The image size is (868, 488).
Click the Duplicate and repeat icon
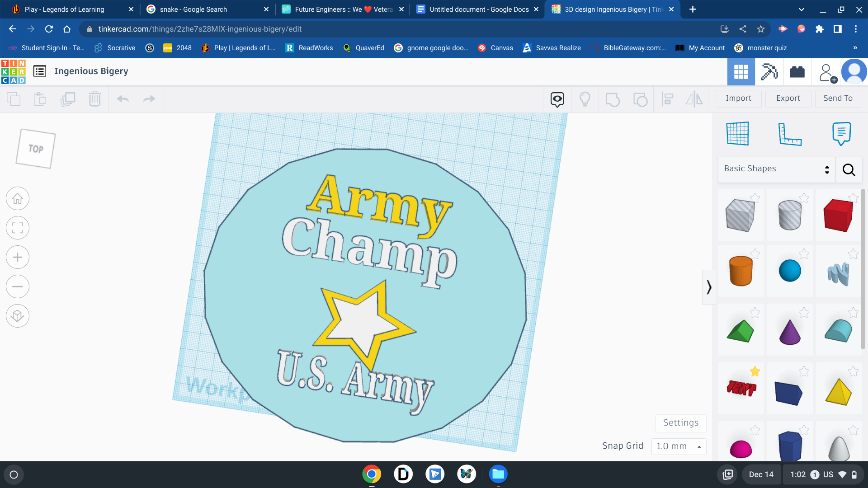68,99
